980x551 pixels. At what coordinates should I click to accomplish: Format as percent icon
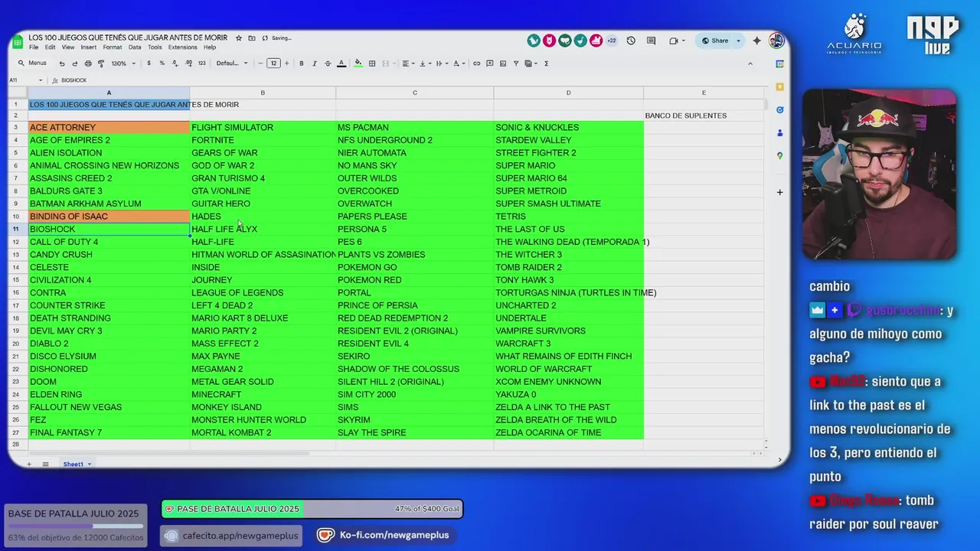pos(162,64)
